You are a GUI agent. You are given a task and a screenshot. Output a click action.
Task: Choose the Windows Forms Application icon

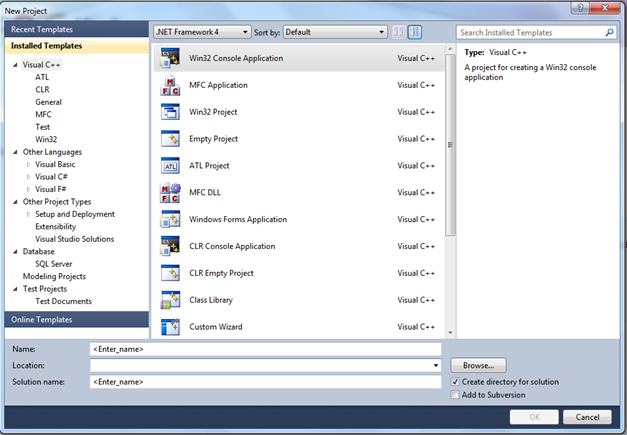170,220
